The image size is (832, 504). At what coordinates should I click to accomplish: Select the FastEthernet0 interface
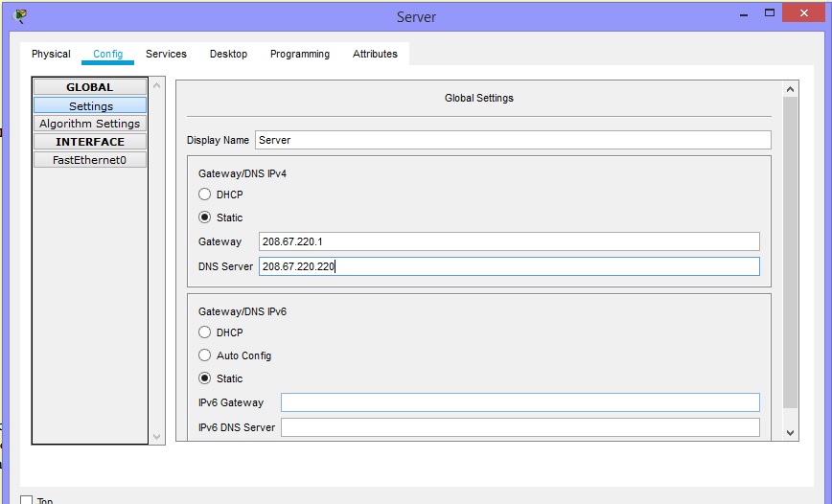coord(90,160)
